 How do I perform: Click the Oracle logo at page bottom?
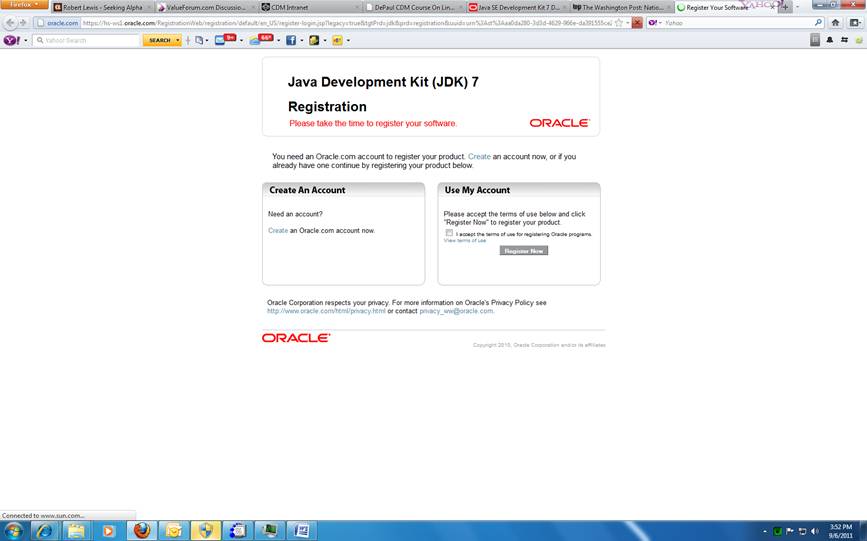coord(296,337)
